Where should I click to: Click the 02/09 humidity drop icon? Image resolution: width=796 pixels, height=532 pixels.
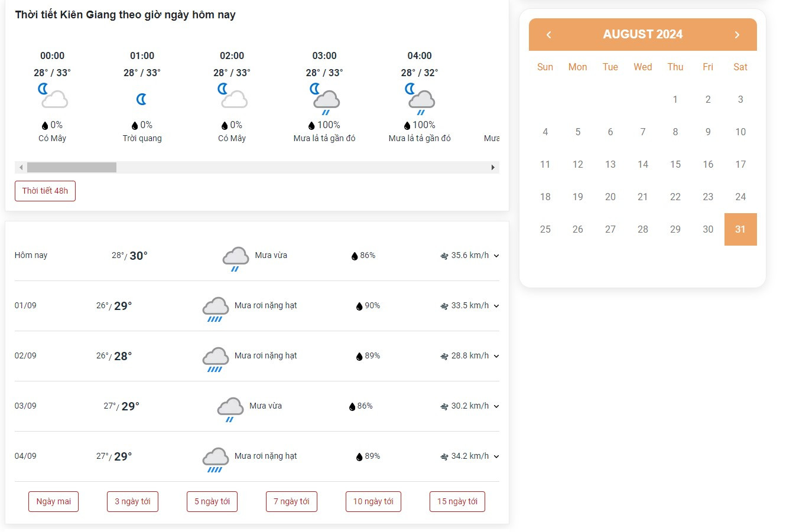click(359, 356)
